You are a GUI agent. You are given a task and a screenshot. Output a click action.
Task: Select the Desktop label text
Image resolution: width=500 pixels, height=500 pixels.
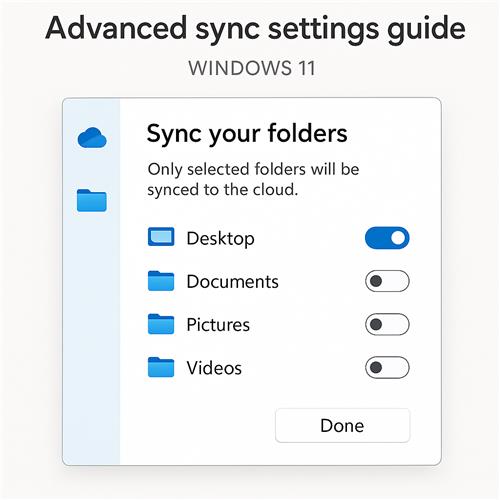tap(220, 239)
